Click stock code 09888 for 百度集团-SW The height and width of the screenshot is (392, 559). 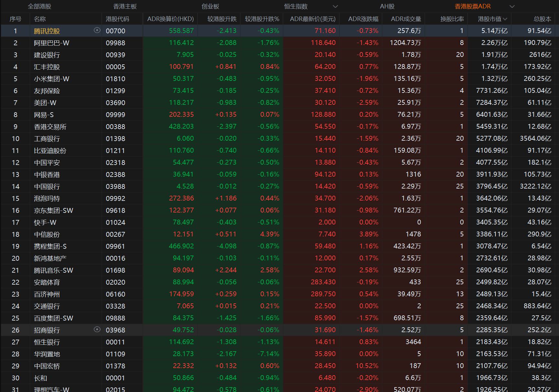(x=115, y=318)
